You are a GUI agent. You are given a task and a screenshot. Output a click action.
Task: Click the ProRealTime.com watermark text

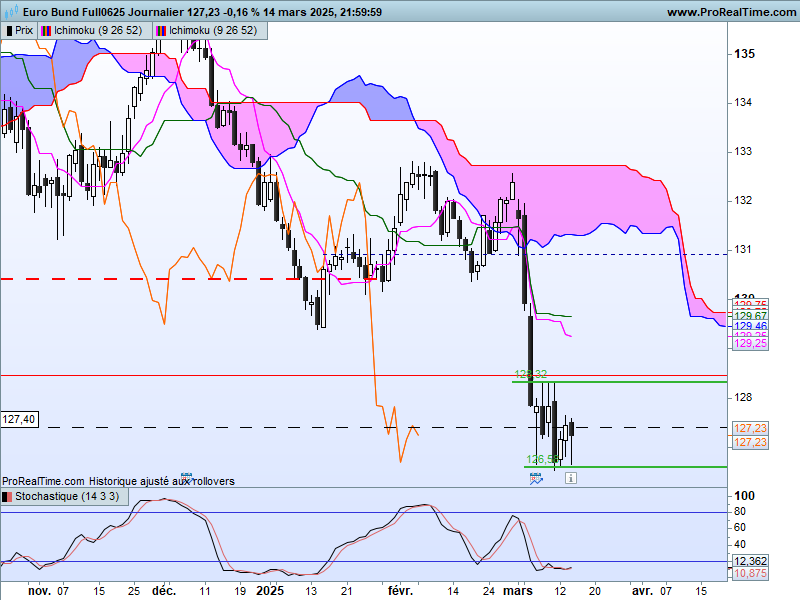pos(43,481)
